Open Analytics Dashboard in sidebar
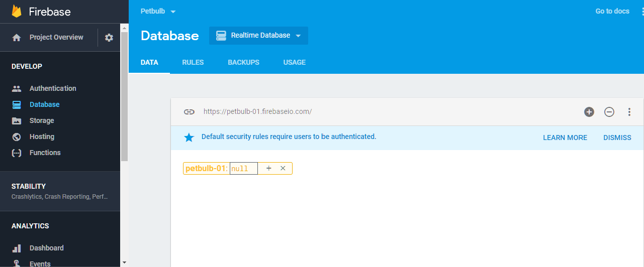644x267 pixels. click(47, 248)
